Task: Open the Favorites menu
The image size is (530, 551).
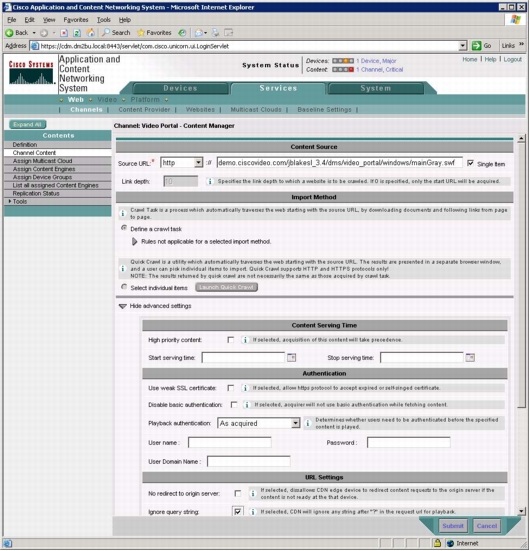Action: pyautogui.click(x=76, y=20)
